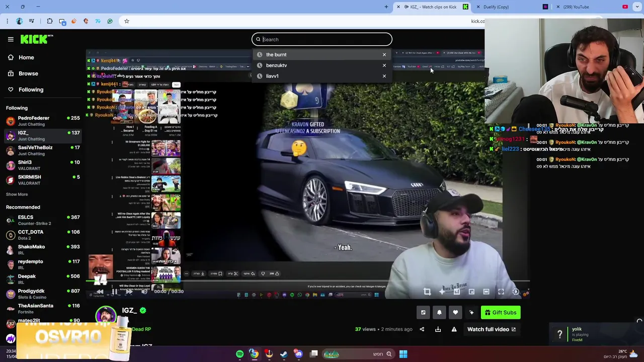Image resolution: width=644 pixels, height=362 pixels.
Task: Open a new browser tab with the plus
Action: pos(386,7)
